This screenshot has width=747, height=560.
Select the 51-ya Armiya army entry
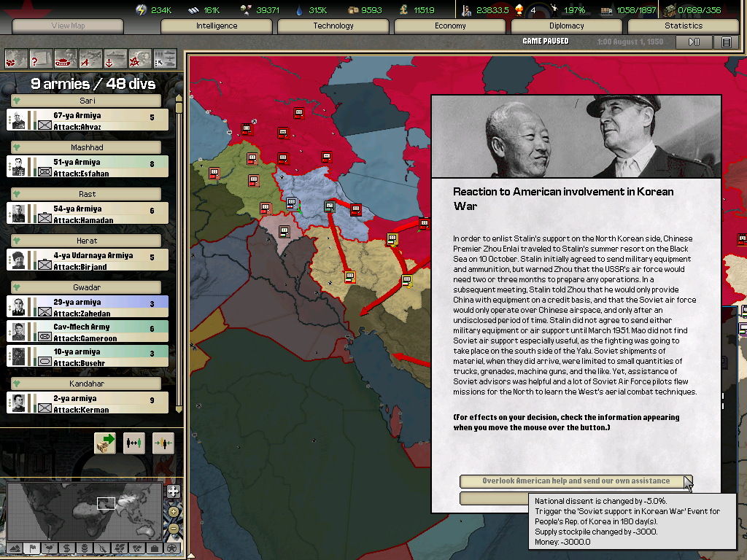(x=88, y=167)
